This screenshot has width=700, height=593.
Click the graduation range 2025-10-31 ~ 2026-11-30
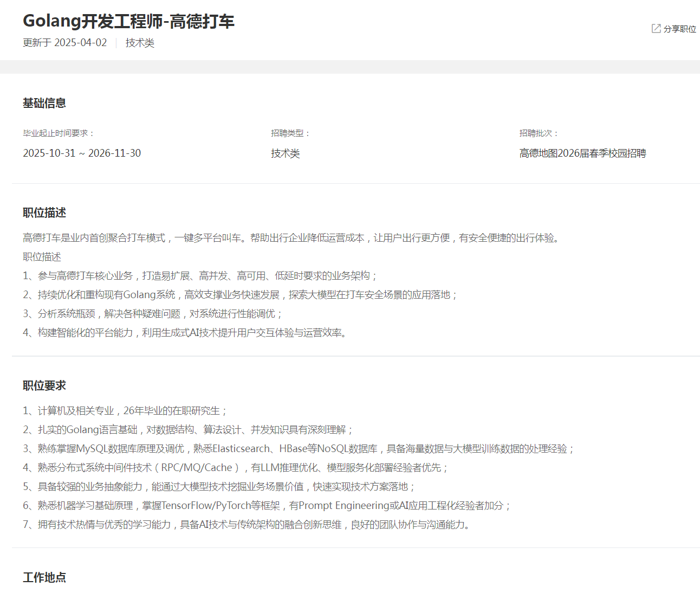coord(82,153)
